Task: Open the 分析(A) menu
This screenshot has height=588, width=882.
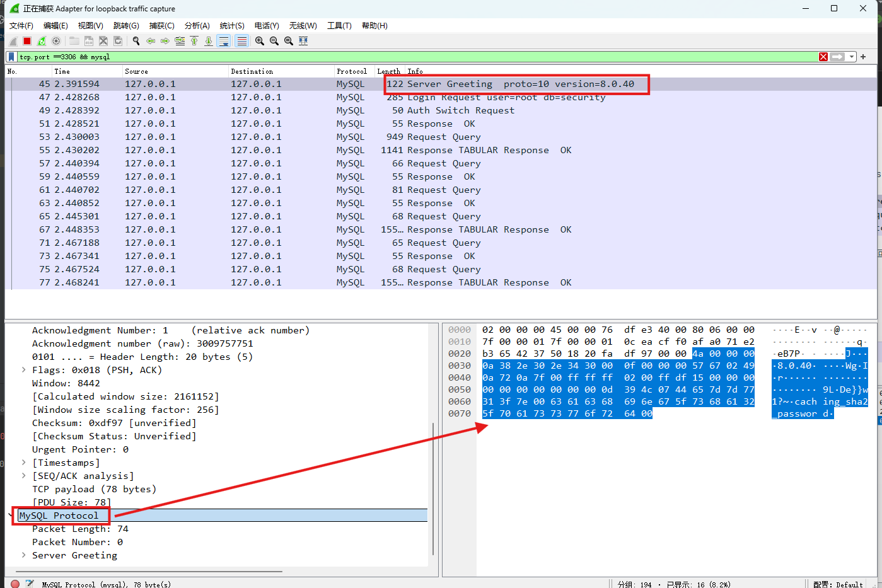Action: [x=197, y=26]
